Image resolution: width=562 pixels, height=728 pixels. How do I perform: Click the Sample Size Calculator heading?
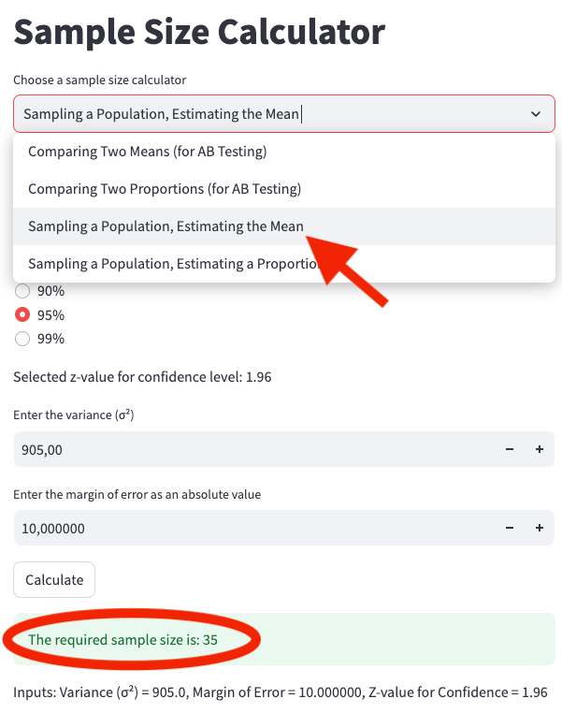pos(199,33)
